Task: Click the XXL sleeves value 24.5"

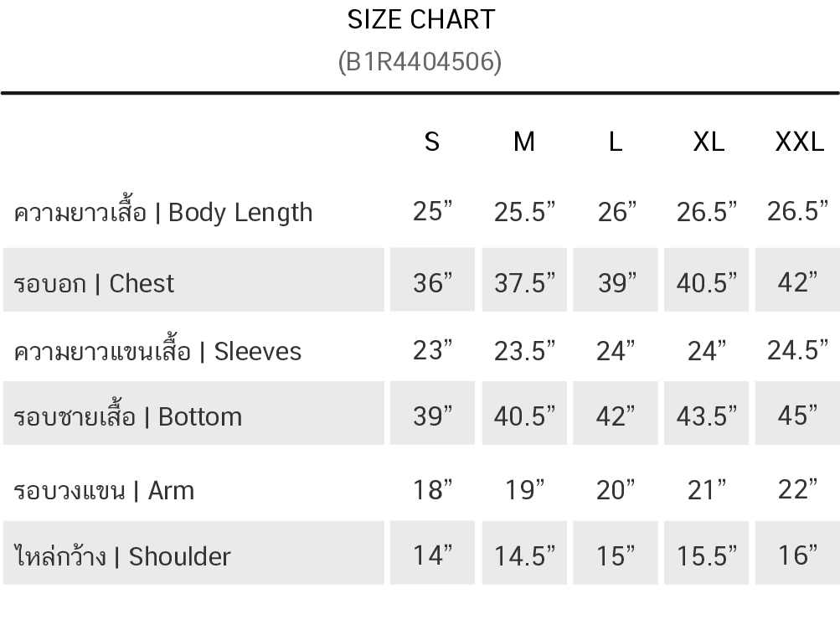Action: coord(797,350)
